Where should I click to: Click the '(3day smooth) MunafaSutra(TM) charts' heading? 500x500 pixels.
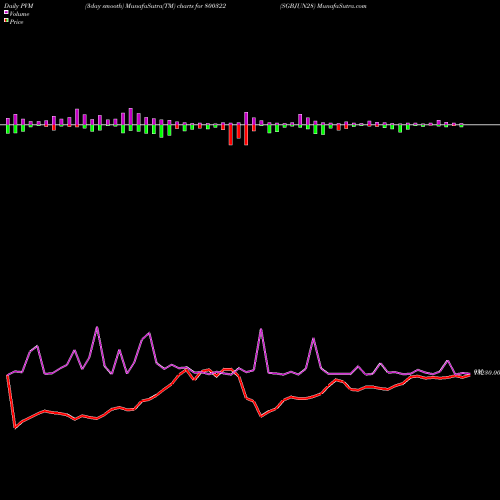[139, 6]
